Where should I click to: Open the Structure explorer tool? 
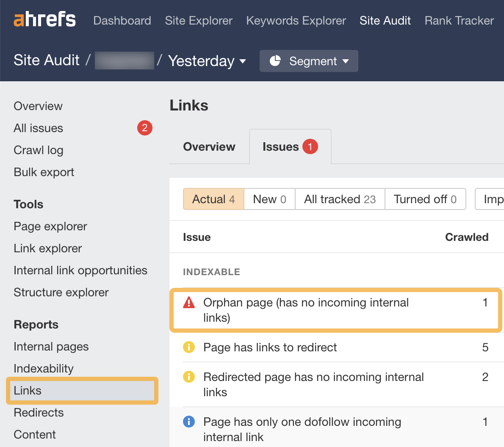coord(61,292)
